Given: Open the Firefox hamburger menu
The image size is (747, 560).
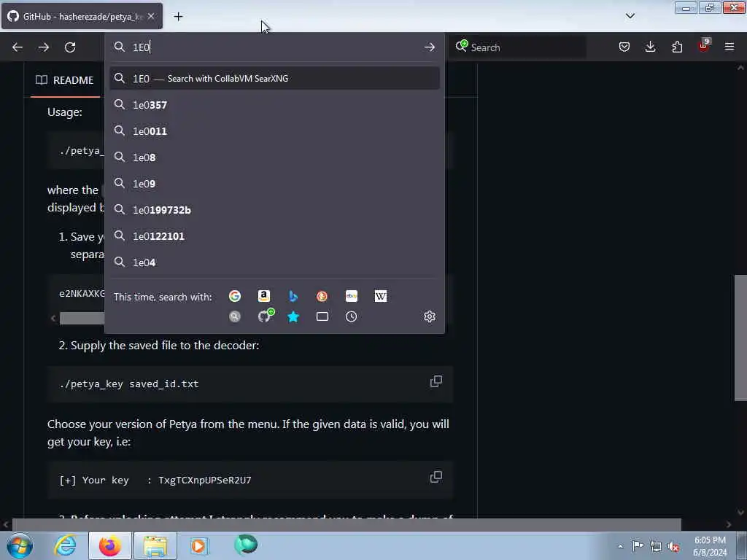Looking at the screenshot, I should pos(729,47).
